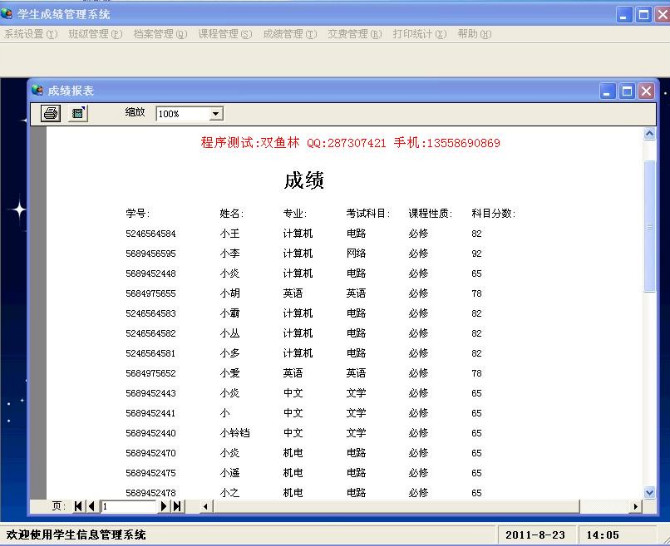Open 系统设置 menu
670x546 pixels.
point(31,34)
